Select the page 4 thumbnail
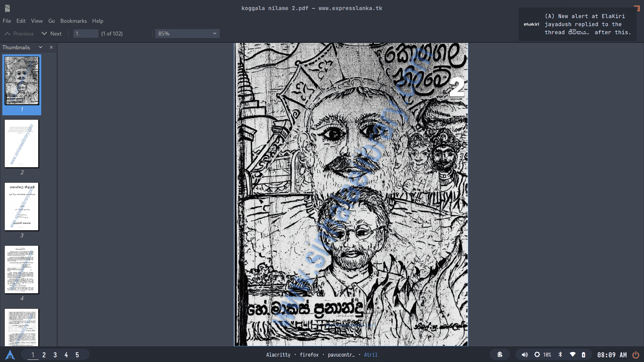The image size is (644, 362). 22,269
